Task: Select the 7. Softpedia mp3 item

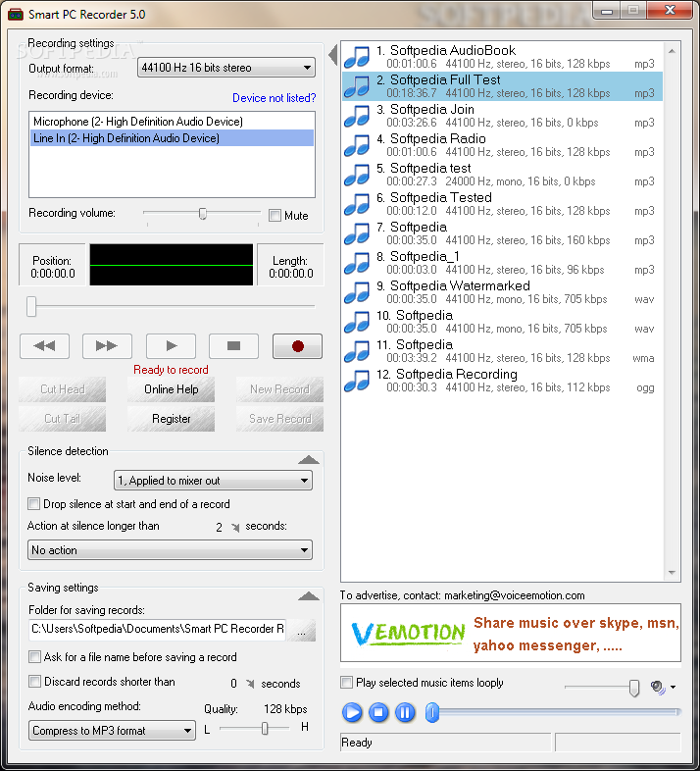Action: (x=502, y=233)
